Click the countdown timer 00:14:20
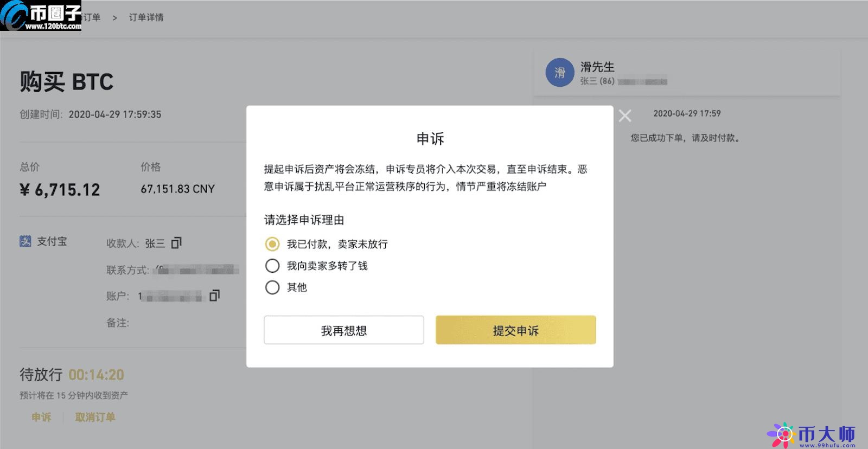This screenshot has width=868, height=449. [97, 375]
